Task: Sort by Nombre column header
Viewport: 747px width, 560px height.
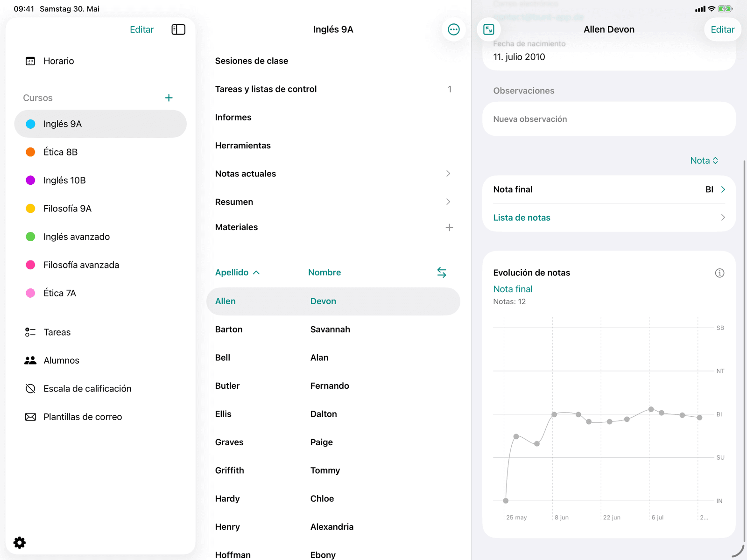Action: click(324, 273)
